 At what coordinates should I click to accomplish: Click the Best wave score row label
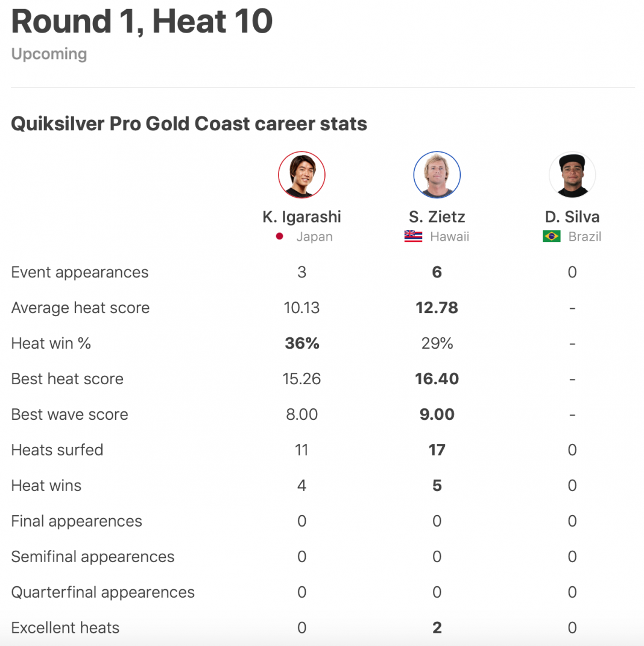pyautogui.click(x=69, y=414)
